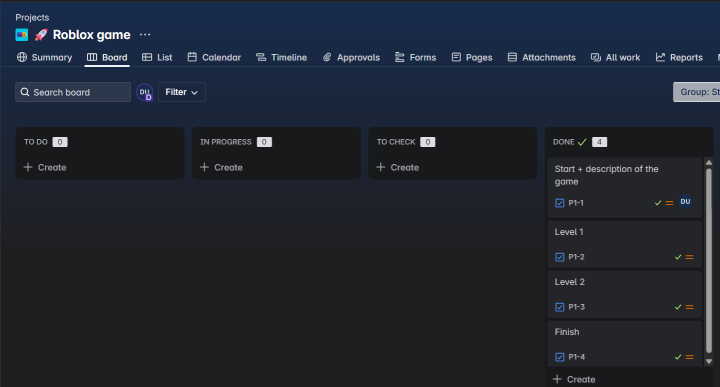
Task: Click the rocket emoji beside project name
Action: click(41, 35)
